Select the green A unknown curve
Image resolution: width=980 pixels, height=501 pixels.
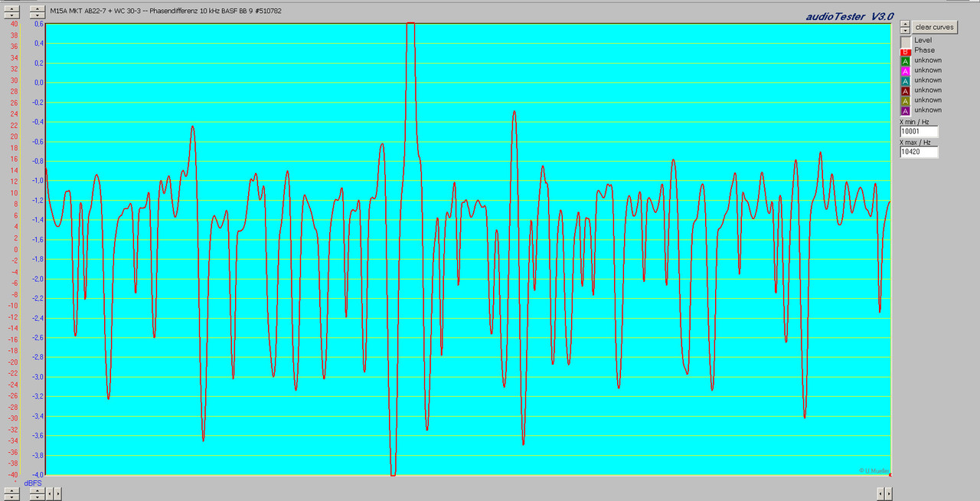click(906, 61)
